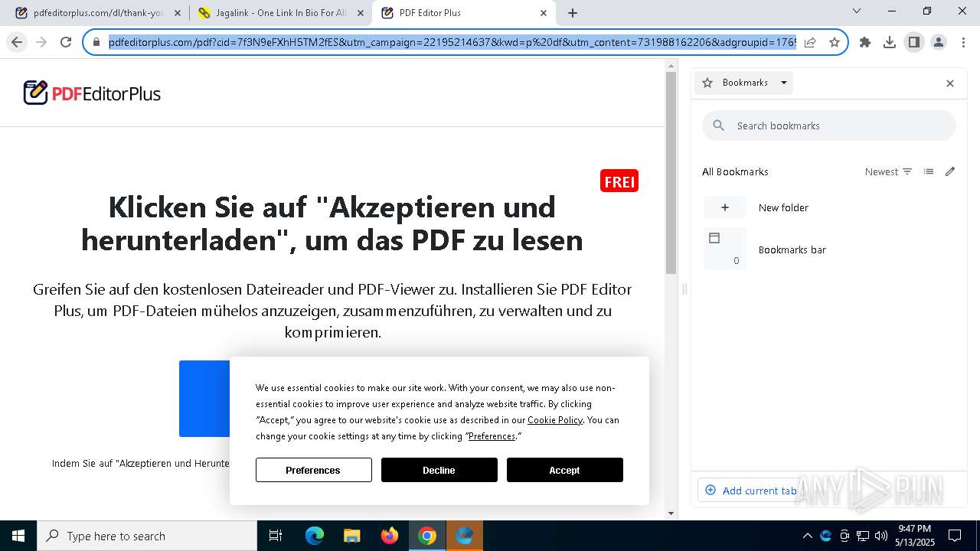Image resolution: width=980 pixels, height=551 pixels.
Task: Select Chrome in the taskbar
Action: (427, 536)
